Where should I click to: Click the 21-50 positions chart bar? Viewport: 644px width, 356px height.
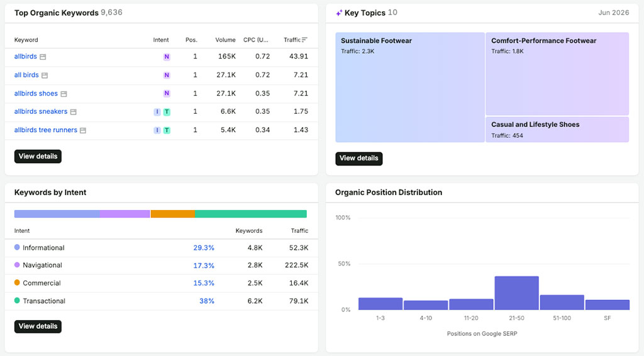tap(517, 293)
